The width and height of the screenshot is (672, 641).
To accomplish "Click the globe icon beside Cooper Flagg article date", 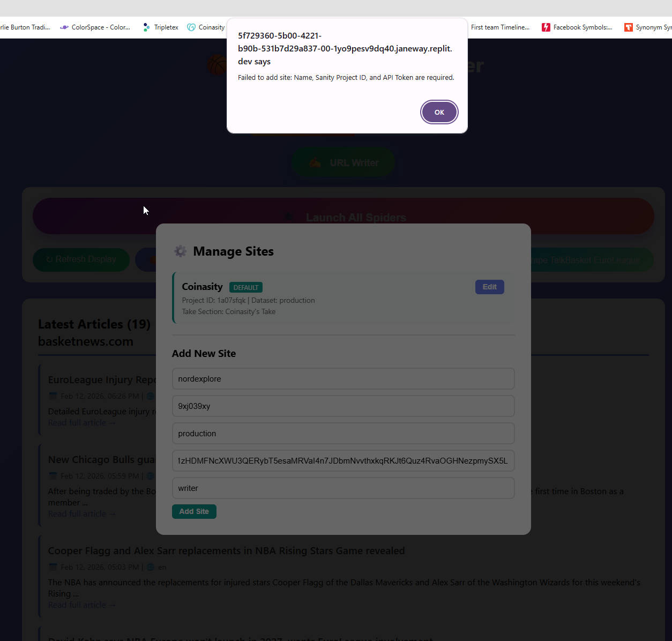I will (x=151, y=567).
